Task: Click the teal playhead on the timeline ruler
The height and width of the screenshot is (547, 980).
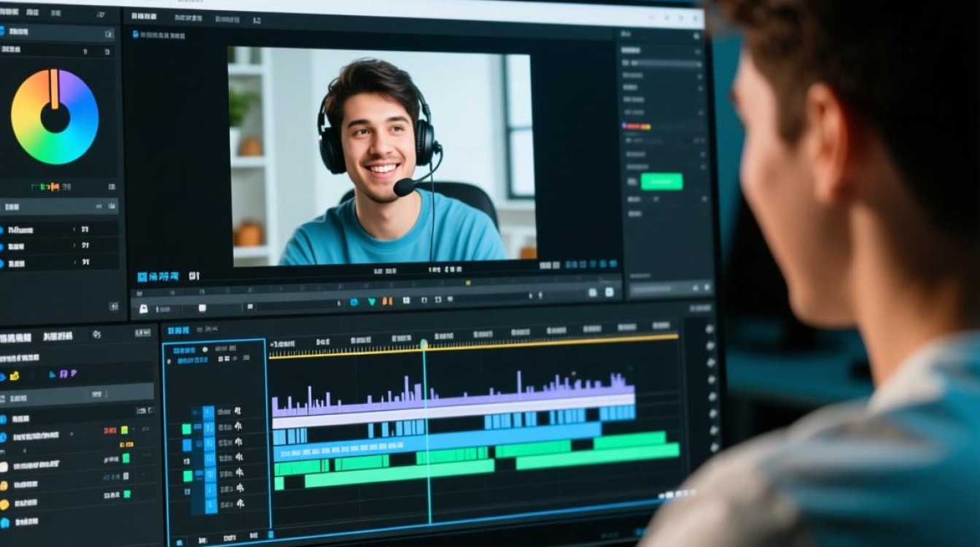Action: (424, 344)
